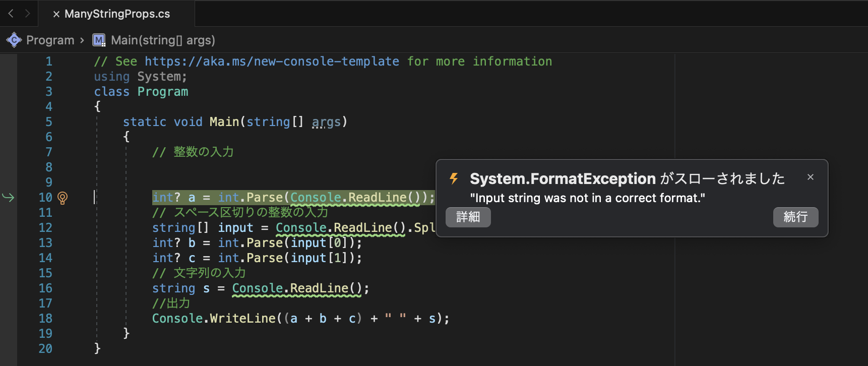868x366 pixels.
Task: Click line number 5 in gutter
Action: click(49, 122)
